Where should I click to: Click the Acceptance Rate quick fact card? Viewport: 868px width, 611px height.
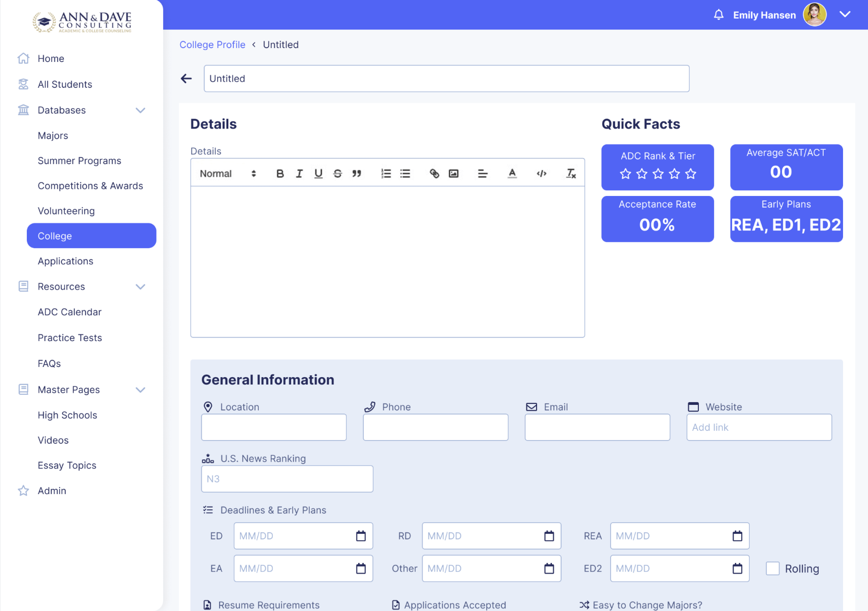pos(658,219)
